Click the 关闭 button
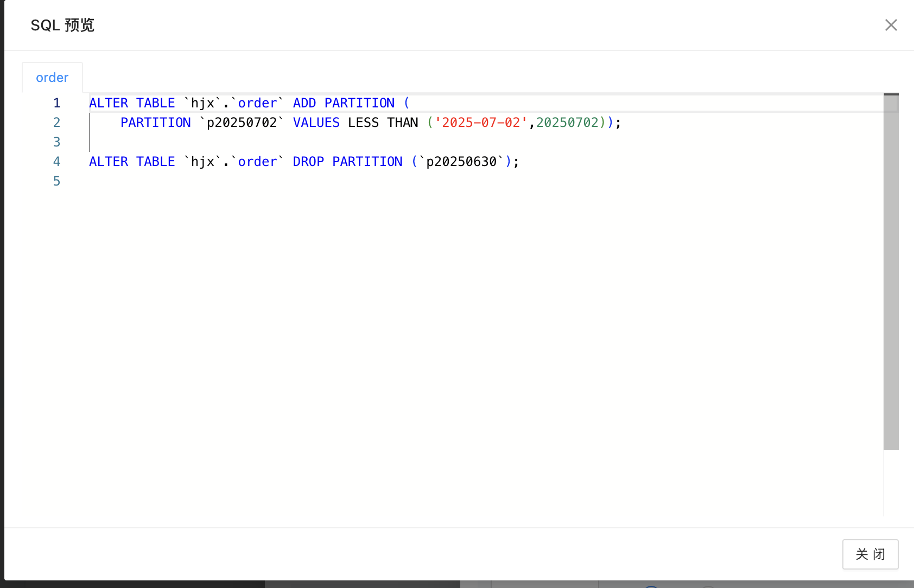The height and width of the screenshot is (588, 914). 870,554
